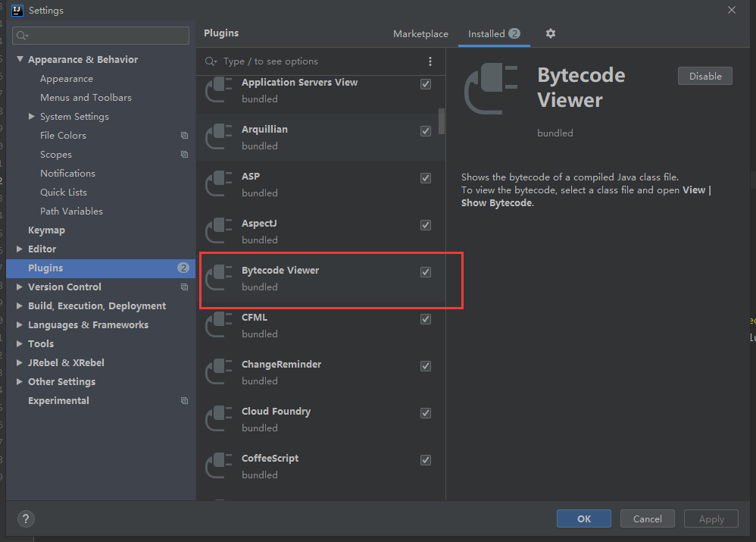Click the CFML plugin plug icon

tap(219, 324)
